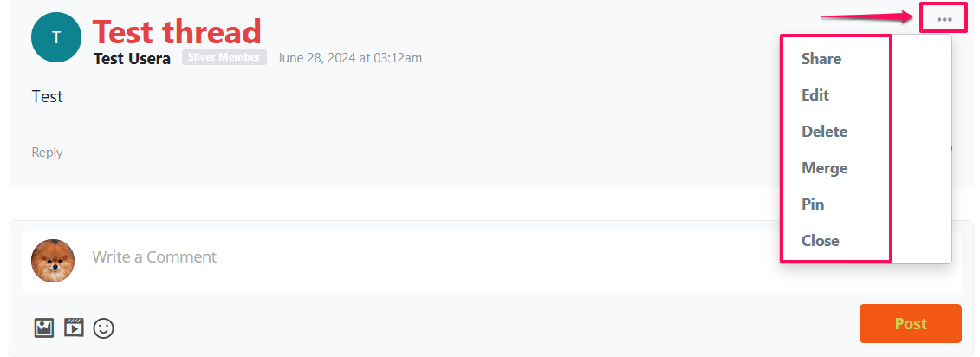Click the post body text 'Test'
The height and width of the screenshot is (357, 980).
coord(48,97)
